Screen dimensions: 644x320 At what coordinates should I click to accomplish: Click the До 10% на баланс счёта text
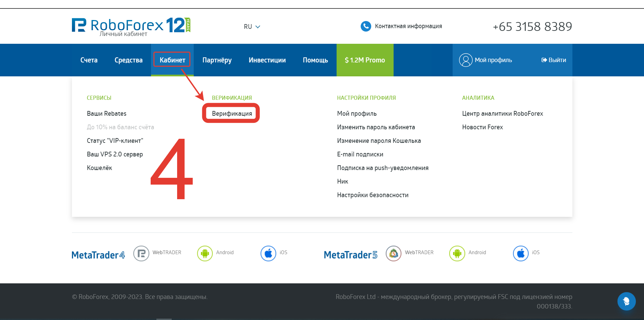120,127
